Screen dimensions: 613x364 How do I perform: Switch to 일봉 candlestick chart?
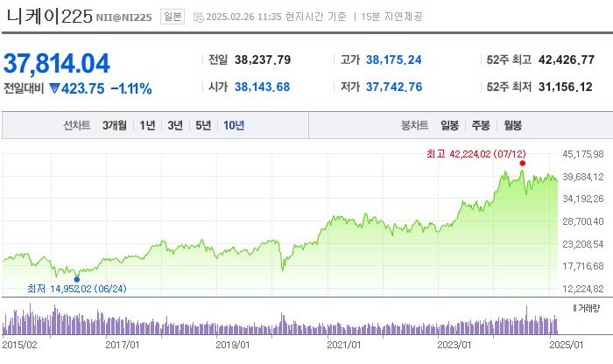pos(450,125)
